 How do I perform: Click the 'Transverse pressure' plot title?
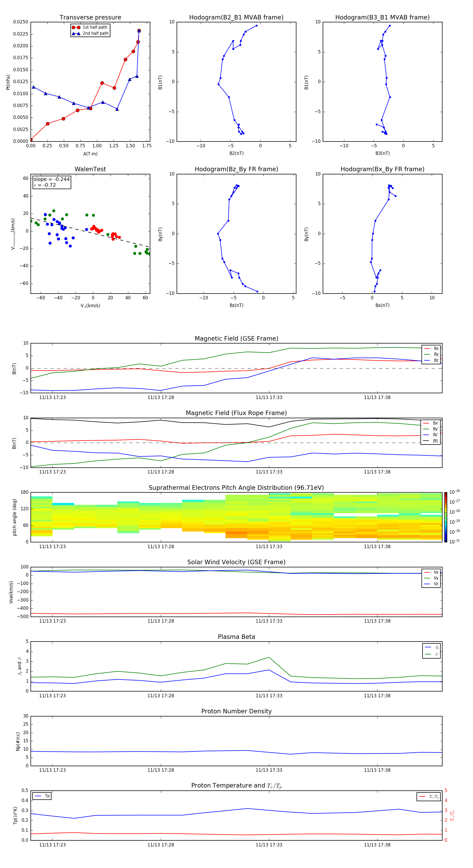[90, 18]
